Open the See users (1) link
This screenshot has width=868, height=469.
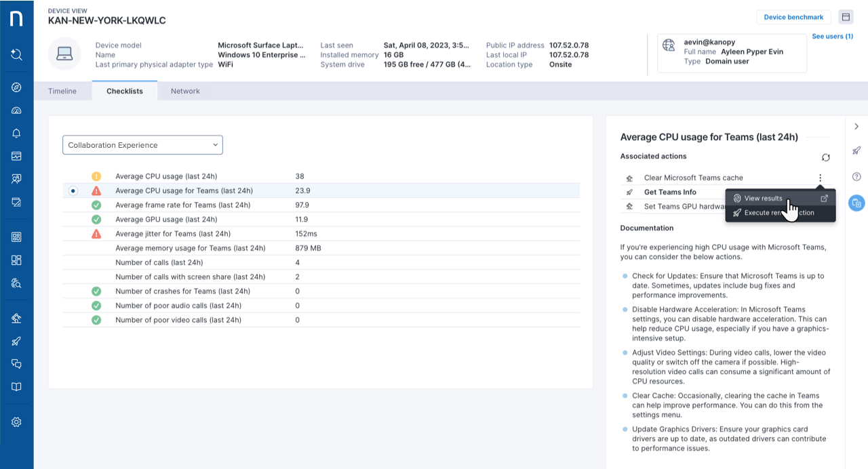pyautogui.click(x=832, y=36)
